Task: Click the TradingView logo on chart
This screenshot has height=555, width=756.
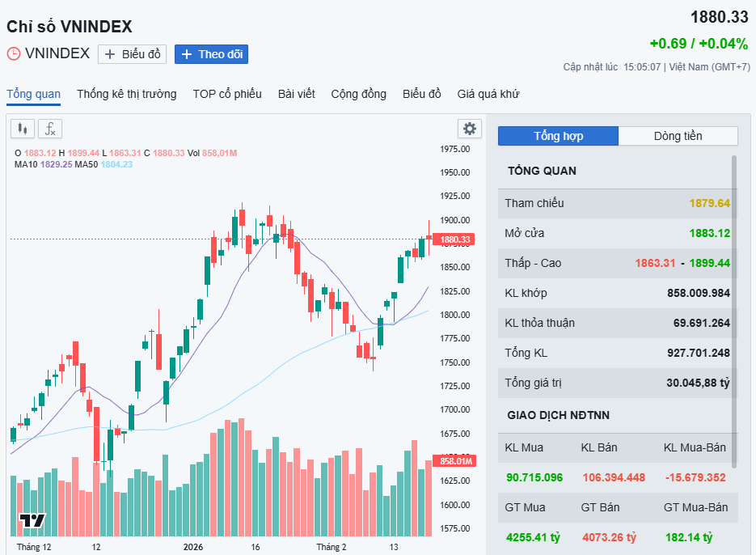Action: (32, 520)
